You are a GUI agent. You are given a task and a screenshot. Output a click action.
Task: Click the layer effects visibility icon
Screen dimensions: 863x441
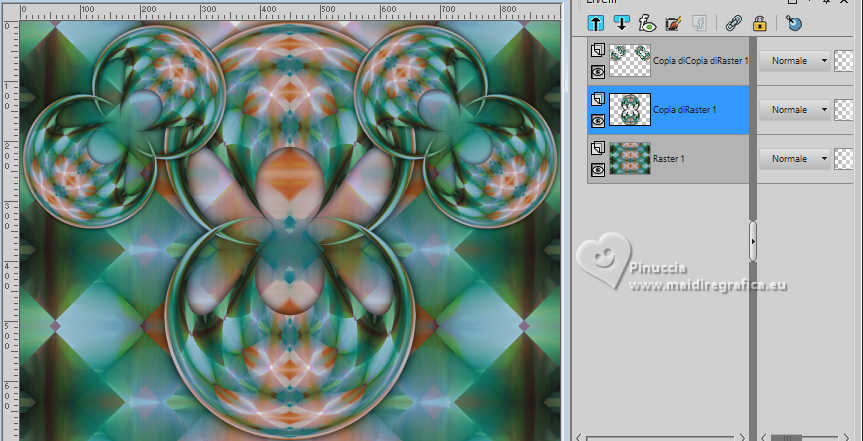[648, 23]
